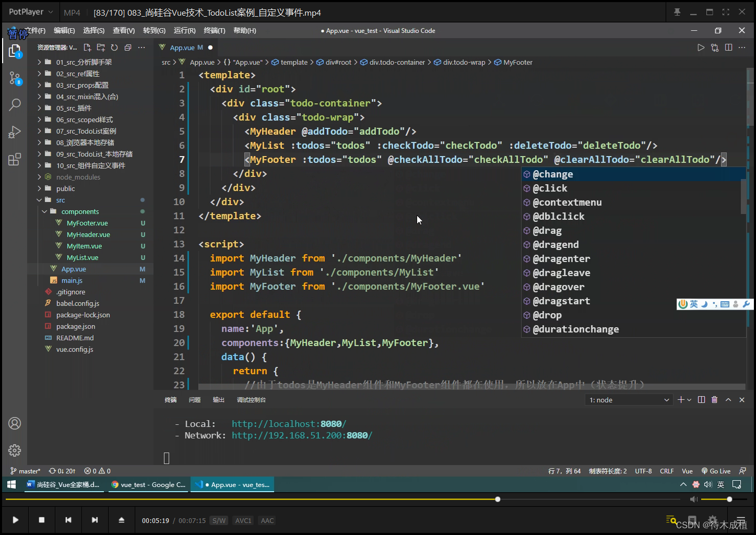Open PotPlayer main menu dropdown

pyautogui.click(x=31, y=12)
